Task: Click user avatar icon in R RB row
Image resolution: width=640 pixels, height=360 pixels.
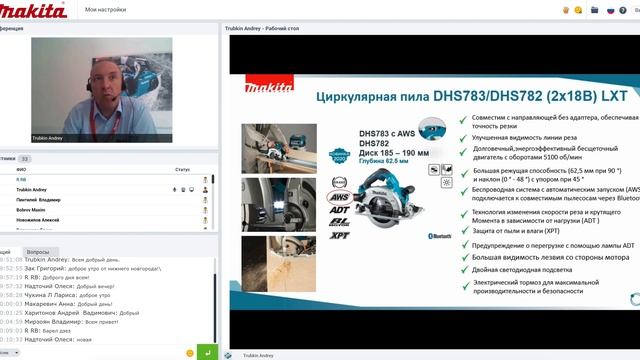Action: coord(205,180)
